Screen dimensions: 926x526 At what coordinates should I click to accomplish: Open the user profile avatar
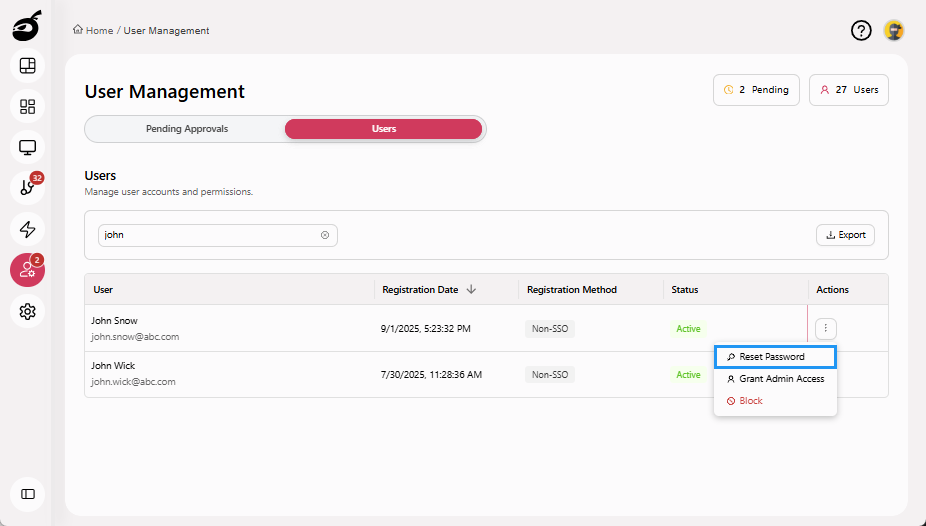[x=894, y=31]
